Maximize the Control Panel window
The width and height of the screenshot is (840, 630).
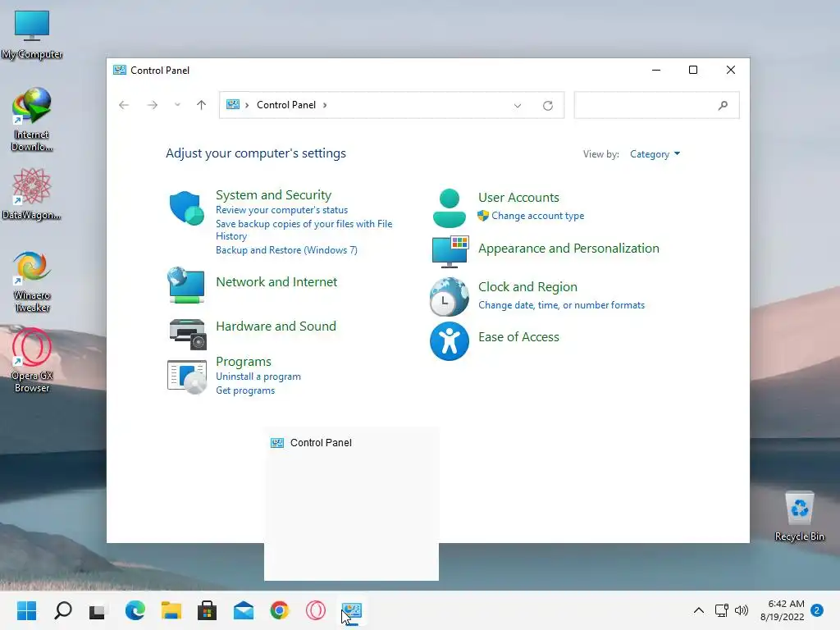[692, 71]
